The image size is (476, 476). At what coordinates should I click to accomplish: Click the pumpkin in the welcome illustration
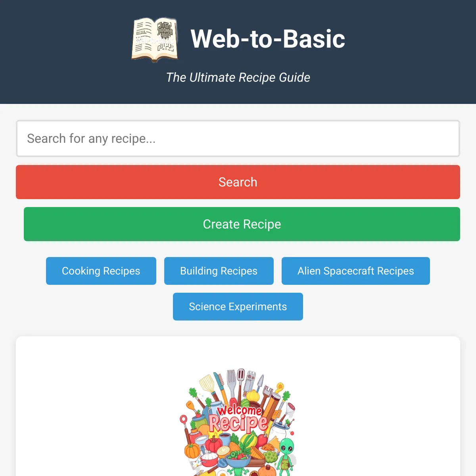point(192,451)
